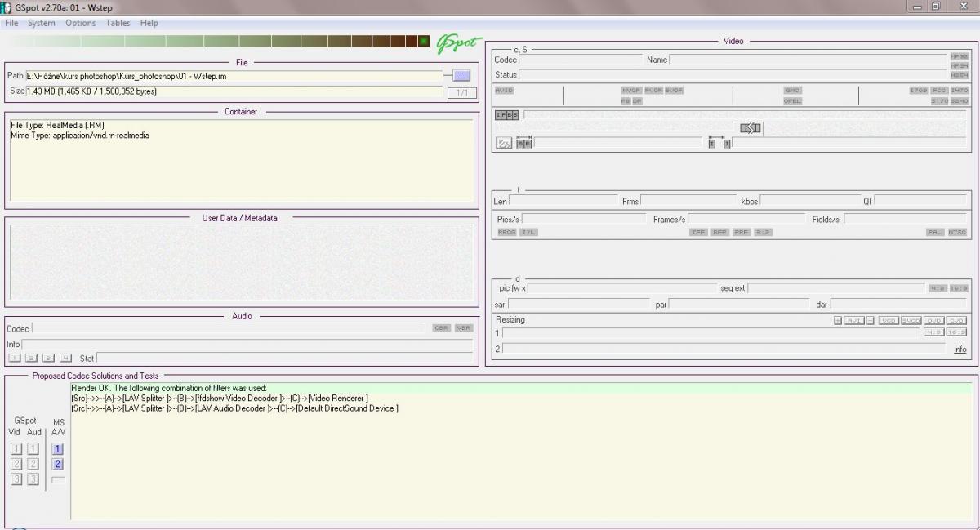Viewport: 980px width, 530px height.
Task: Open the Tables menu
Action: pyautogui.click(x=118, y=23)
